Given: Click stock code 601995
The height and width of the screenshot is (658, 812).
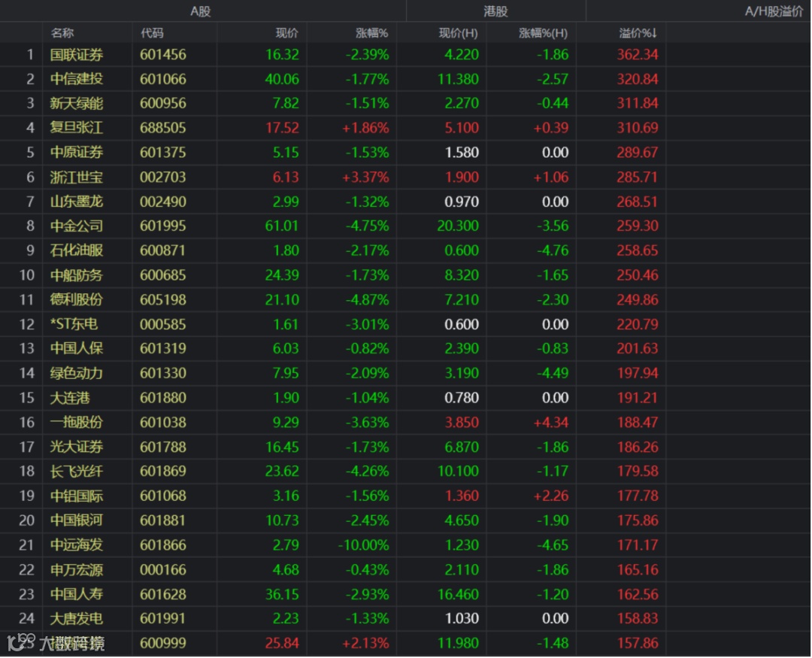Looking at the screenshot, I should pos(162,226).
